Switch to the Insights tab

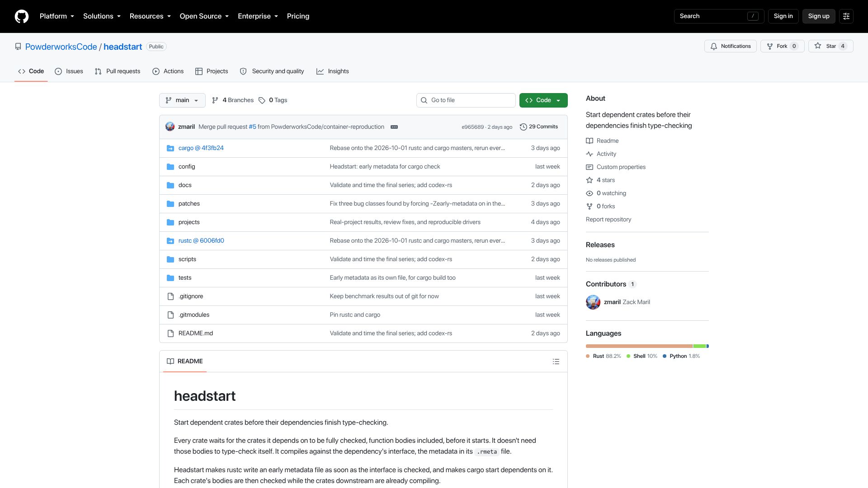click(x=332, y=71)
